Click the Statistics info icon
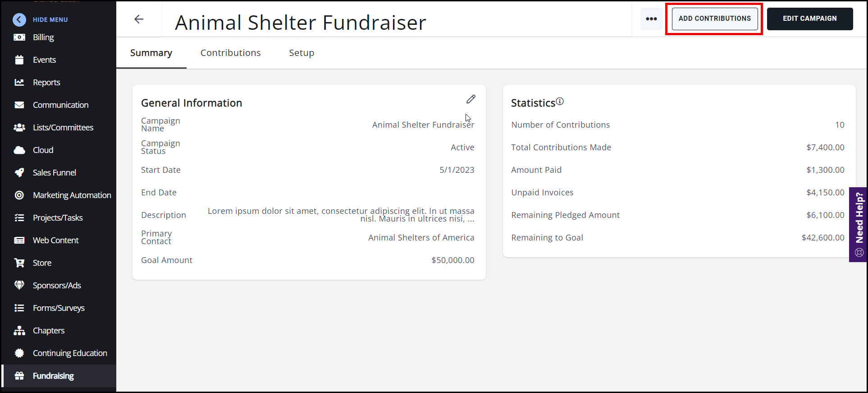This screenshot has height=393, width=868. click(x=560, y=102)
